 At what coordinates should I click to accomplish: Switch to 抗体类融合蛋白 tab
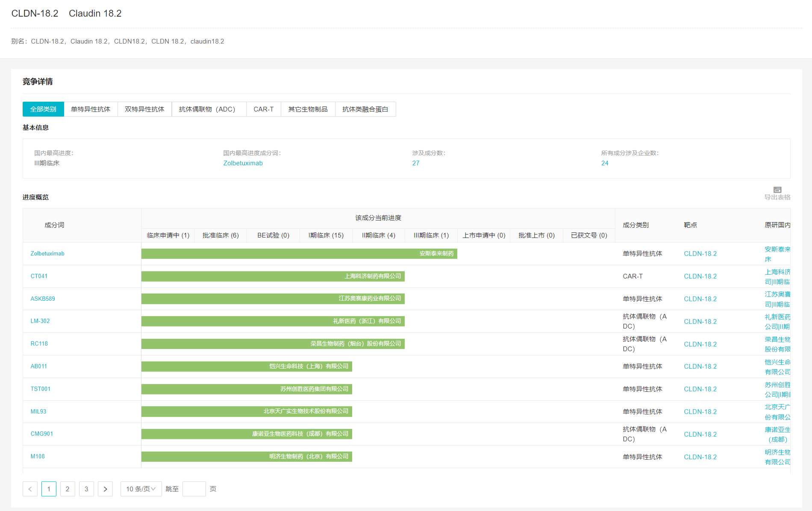click(x=365, y=109)
